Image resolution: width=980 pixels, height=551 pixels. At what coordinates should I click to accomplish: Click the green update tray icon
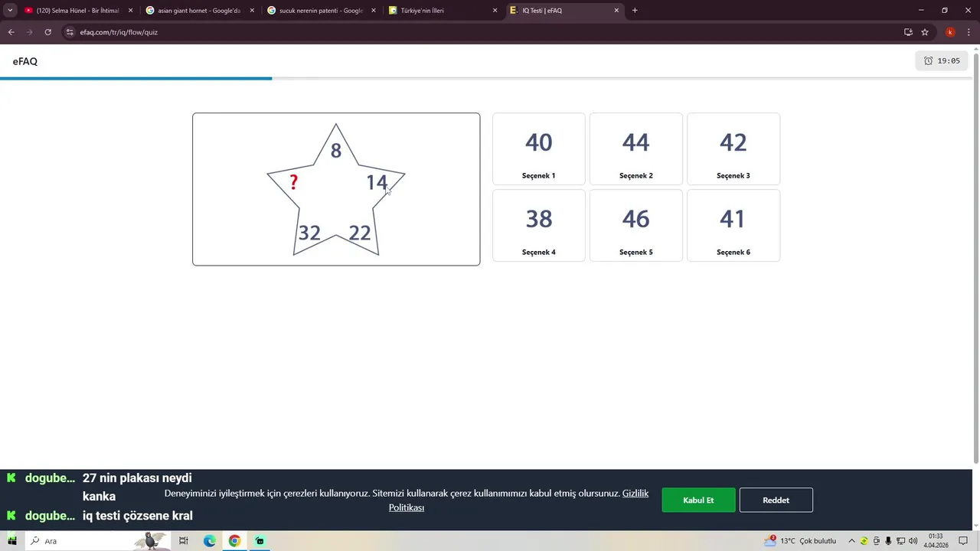point(864,541)
